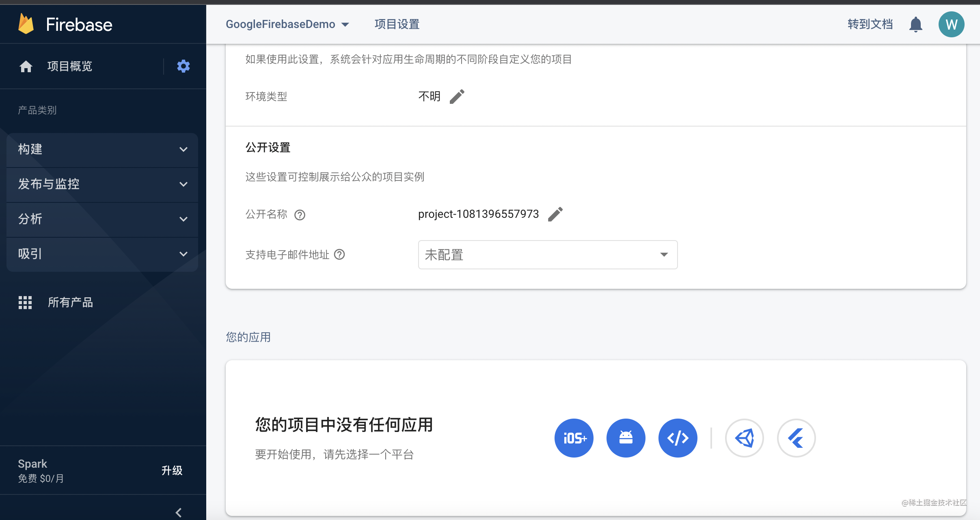
Task: Show help for 支持电子邮件地址
Action: point(339,255)
